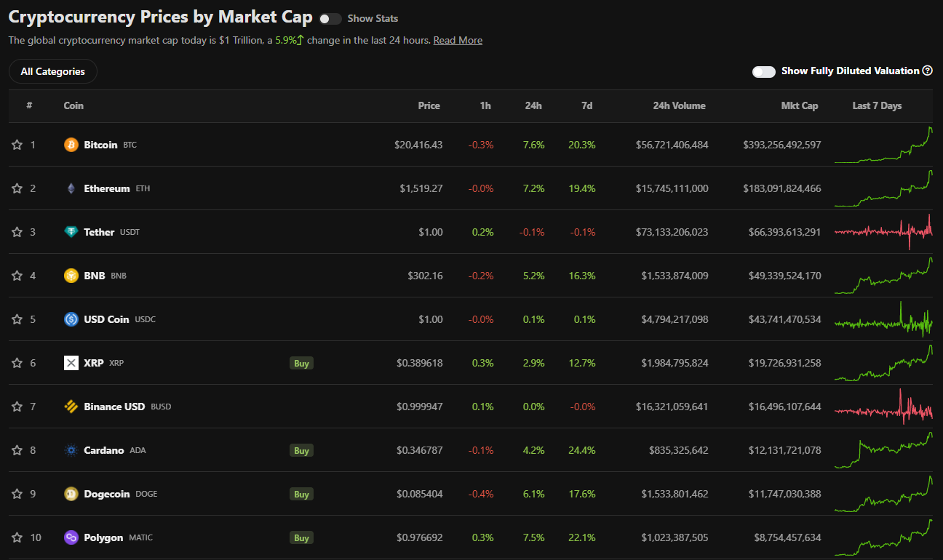Sort by 24h Volume column
943x560 pixels.
[x=680, y=105]
